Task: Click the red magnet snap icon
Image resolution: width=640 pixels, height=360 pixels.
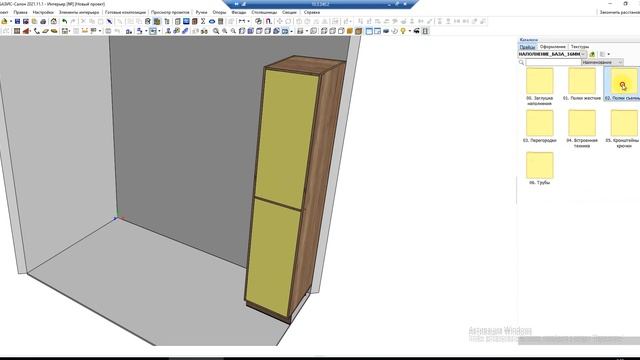Action: pyautogui.click(x=269, y=21)
